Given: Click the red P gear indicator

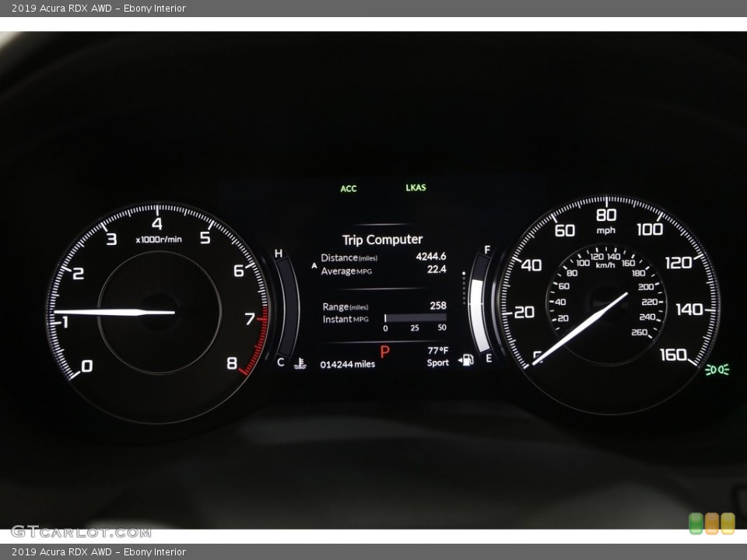Looking at the screenshot, I should [385, 352].
